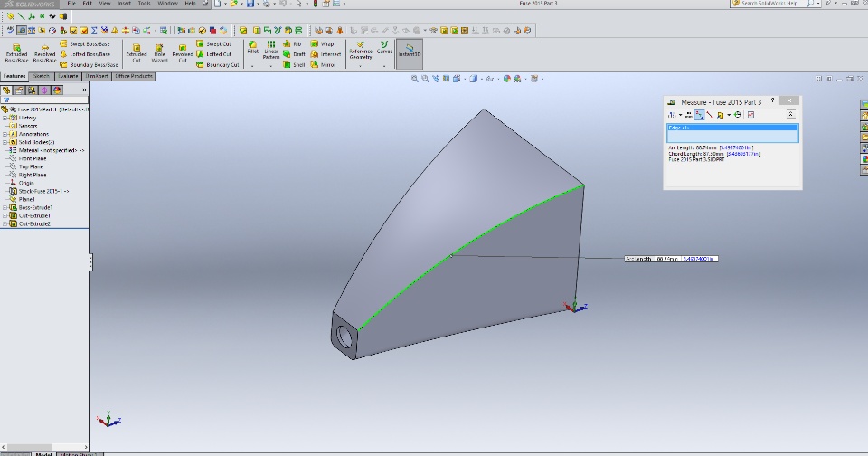Expand the Cut-Extrude1 feature node

click(5, 215)
